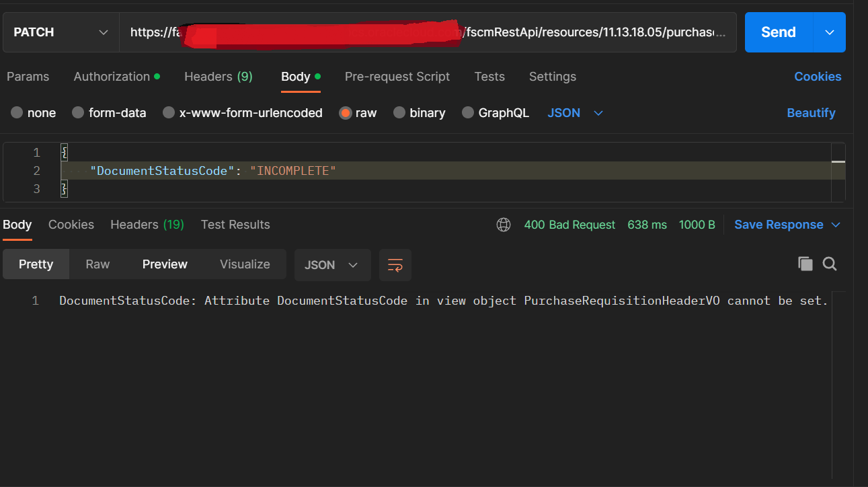Click the 1000 B response size
This screenshot has width=868, height=487.
[x=697, y=225]
